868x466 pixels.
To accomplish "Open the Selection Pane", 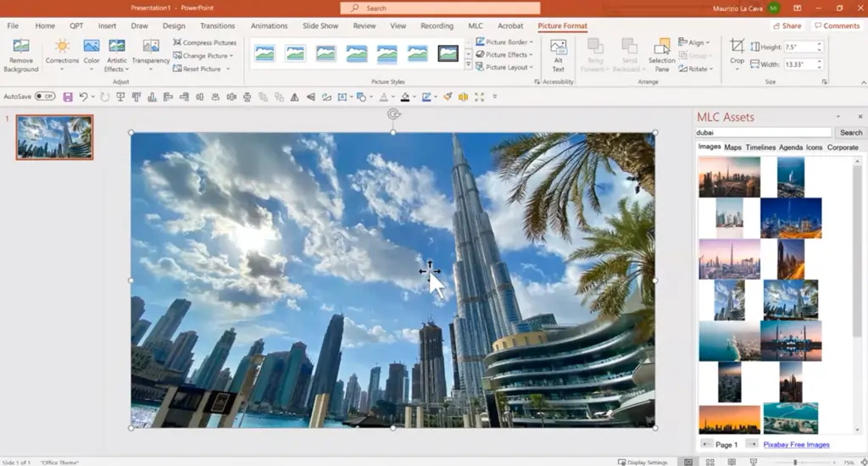I will click(x=661, y=56).
